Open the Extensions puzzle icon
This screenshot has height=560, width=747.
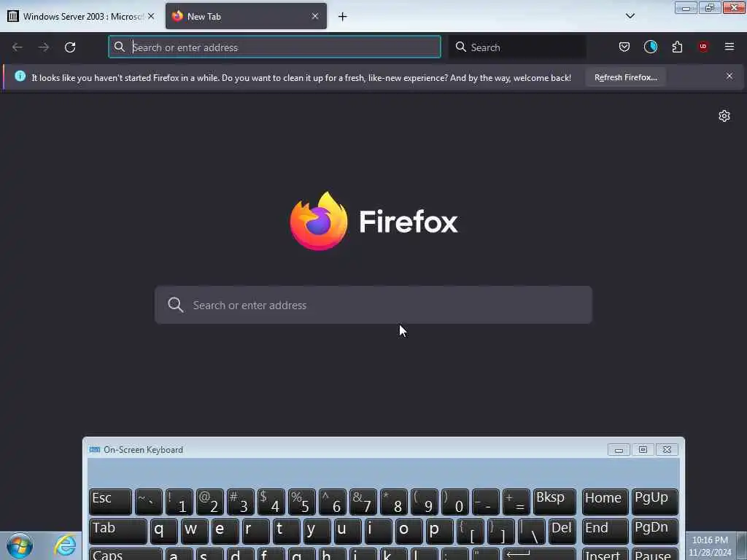click(x=677, y=47)
